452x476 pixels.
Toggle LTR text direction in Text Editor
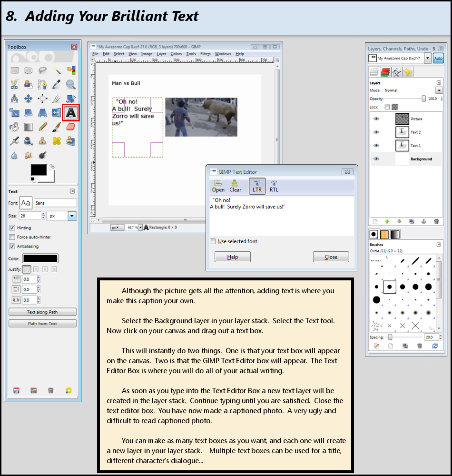click(257, 186)
